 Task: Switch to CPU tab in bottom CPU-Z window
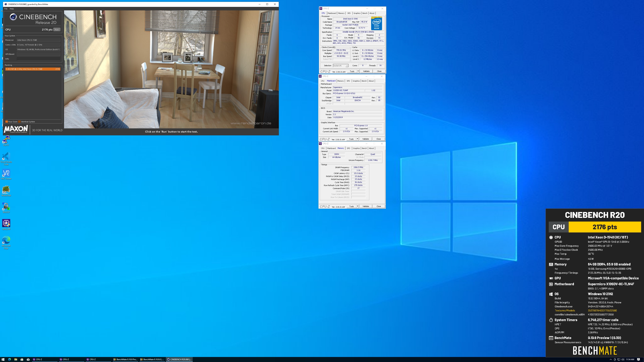point(323,148)
